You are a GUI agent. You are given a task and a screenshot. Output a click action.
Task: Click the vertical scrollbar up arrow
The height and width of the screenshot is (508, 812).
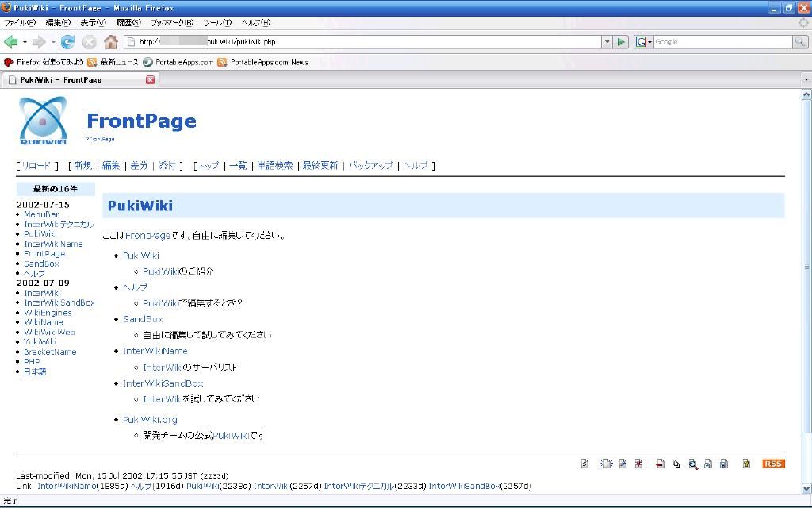806,94
